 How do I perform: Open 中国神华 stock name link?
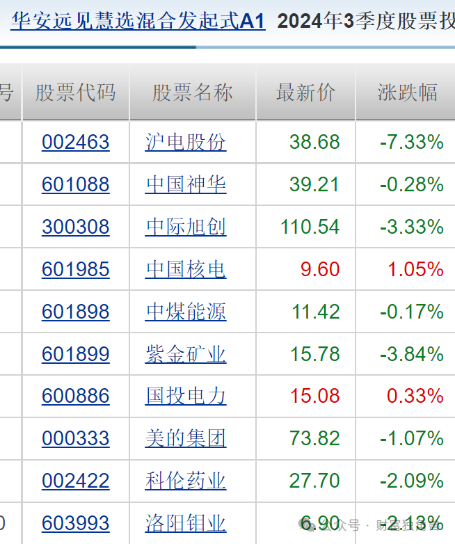(x=186, y=185)
